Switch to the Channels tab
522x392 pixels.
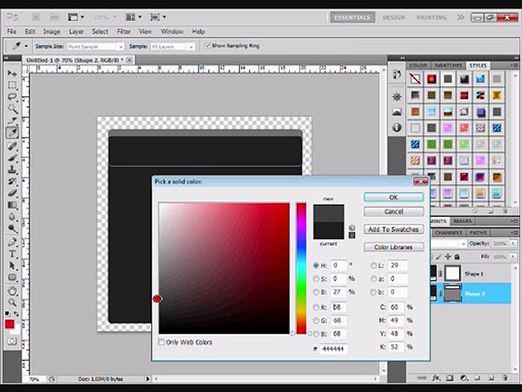[x=448, y=233]
